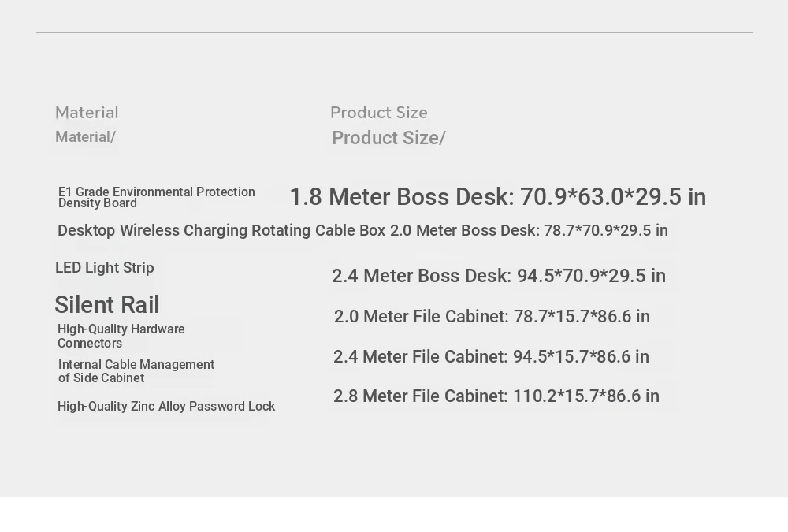Select the 'Material/' subheading text

pyautogui.click(x=85, y=137)
